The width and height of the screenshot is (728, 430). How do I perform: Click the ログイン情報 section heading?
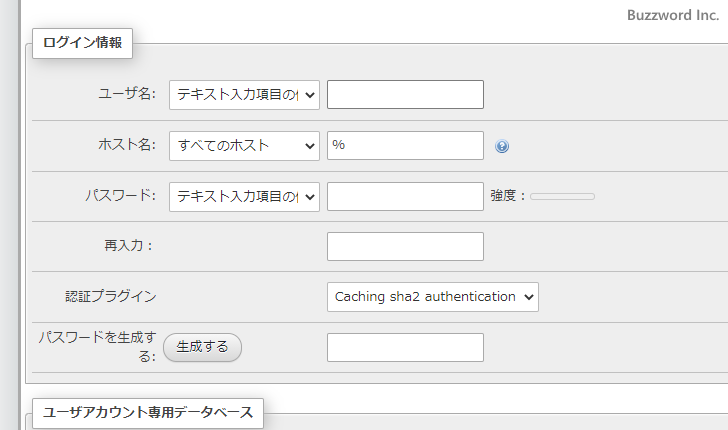(x=82, y=43)
